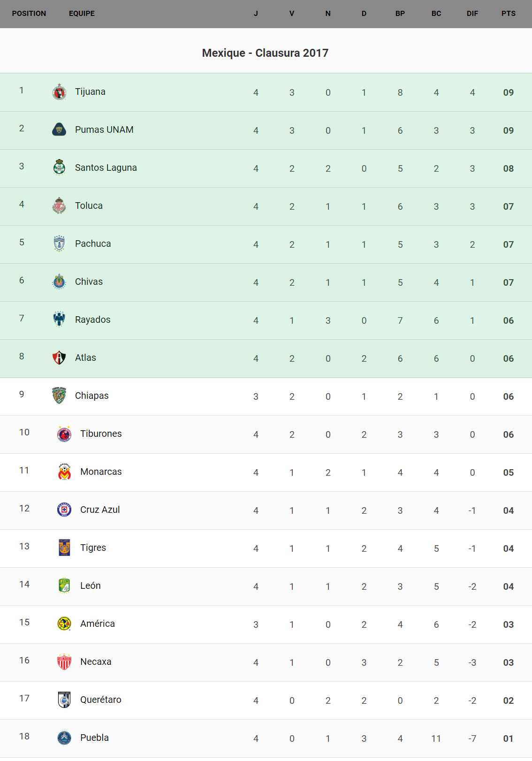Click the Cruz Azul team logo
The image size is (532, 761).
64,510
